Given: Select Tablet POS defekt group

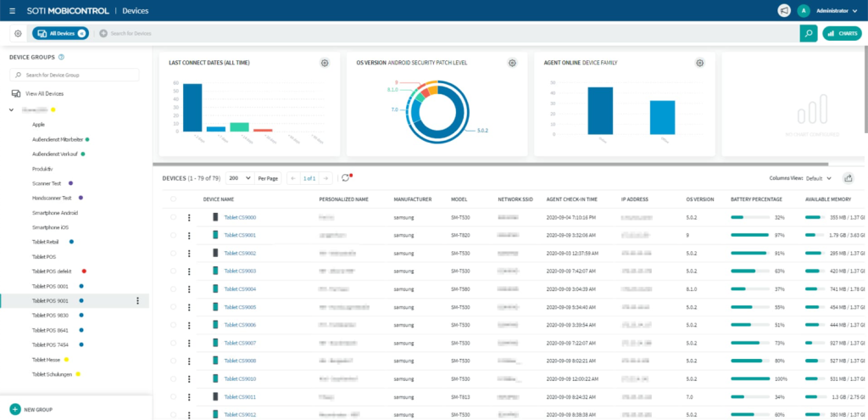Looking at the screenshot, I should [52, 272].
